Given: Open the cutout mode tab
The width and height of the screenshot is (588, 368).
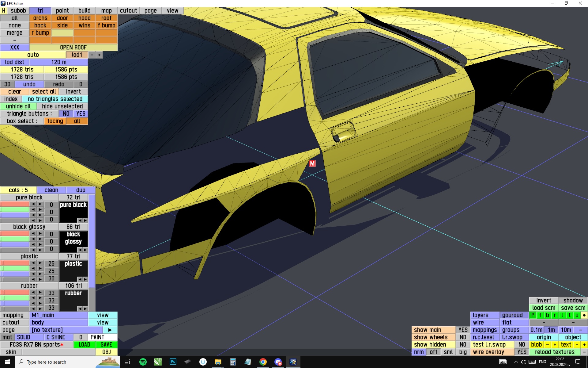Looking at the screenshot, I should [x=128, y=11].
